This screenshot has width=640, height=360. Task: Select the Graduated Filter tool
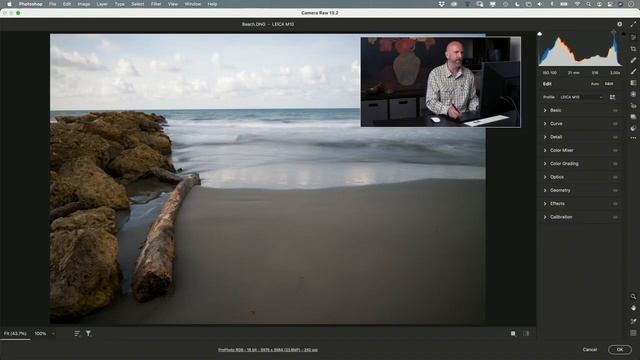tap(633, 83)
